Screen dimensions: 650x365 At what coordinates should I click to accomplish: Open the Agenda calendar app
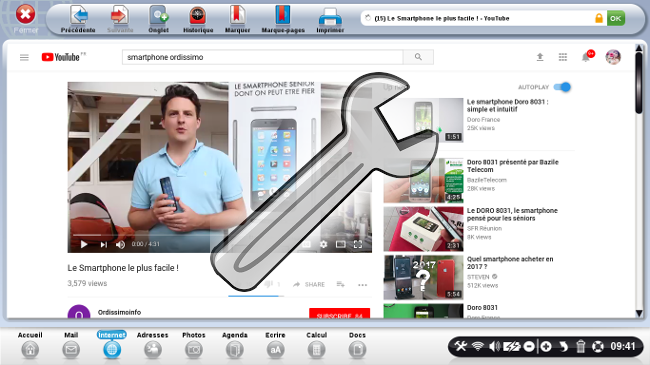(235, 345)
